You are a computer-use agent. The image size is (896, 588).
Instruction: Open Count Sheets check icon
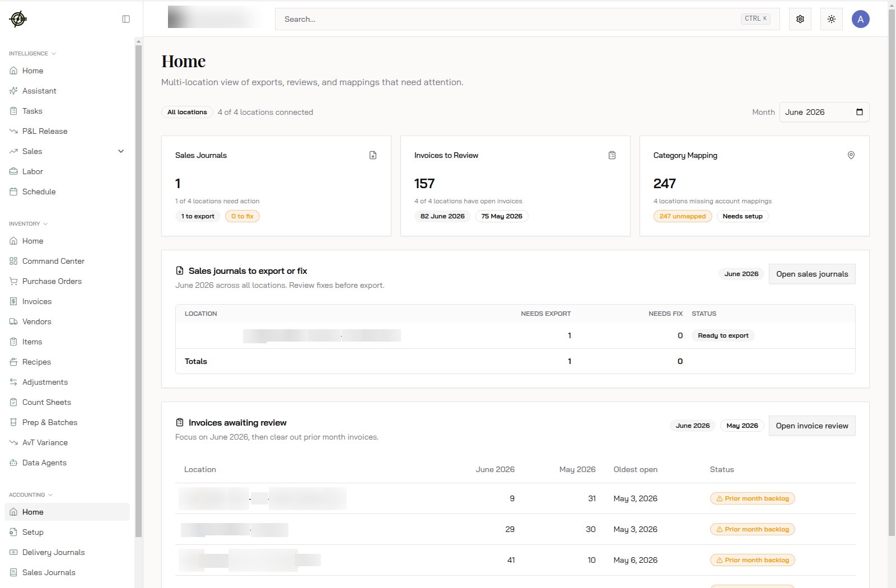13,402
